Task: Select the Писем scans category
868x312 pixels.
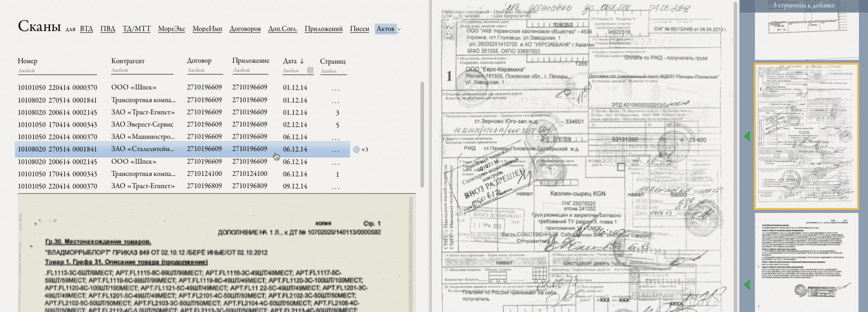Action: tap(359, 29)
